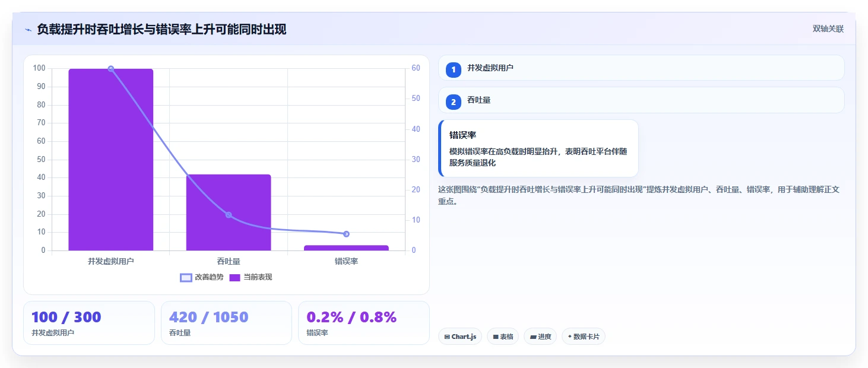The image size is (868, 368).
Task: Click the lightning icon beside the title
Action: point(28,29)
